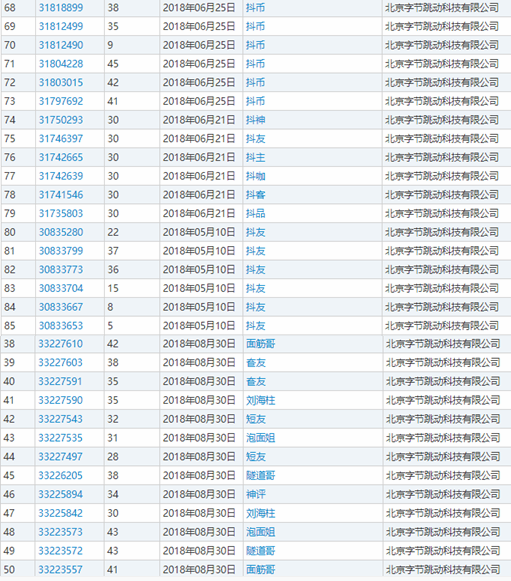Click 隧道哥 trademark in row 45
The width and height of the screenshot is (511, 581).
pyautogui.click(x=261, y=475)
